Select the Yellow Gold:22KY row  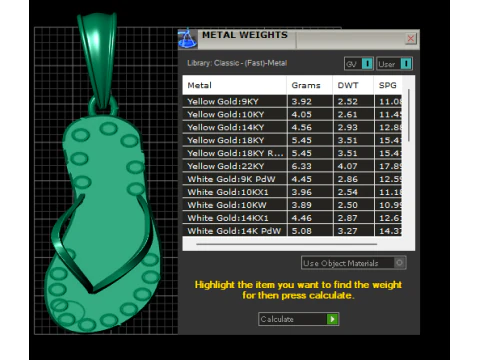click(x=292, y=166)
